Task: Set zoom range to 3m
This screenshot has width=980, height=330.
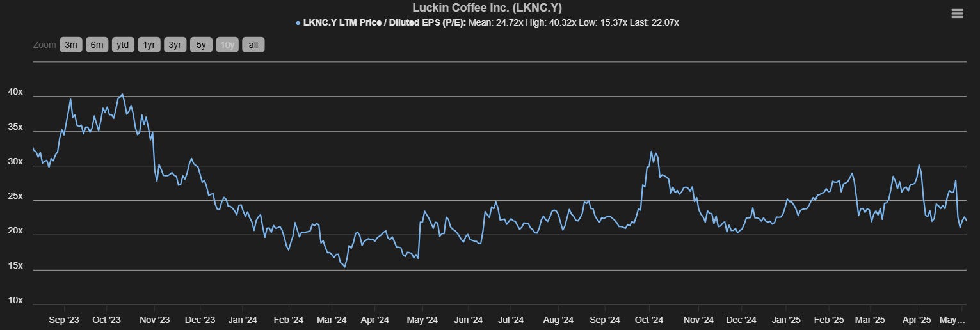Action: (71, 45)
